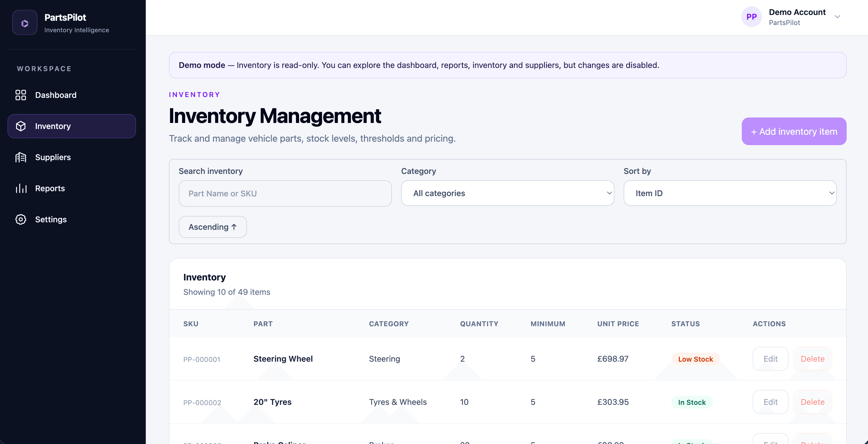
Task: Click the PART column header
Action: coord(263,324)
